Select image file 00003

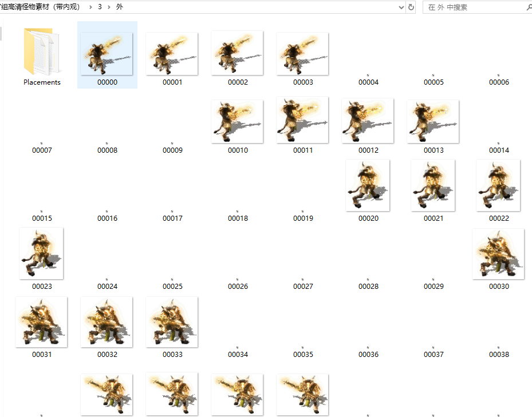tap(302, 54)
